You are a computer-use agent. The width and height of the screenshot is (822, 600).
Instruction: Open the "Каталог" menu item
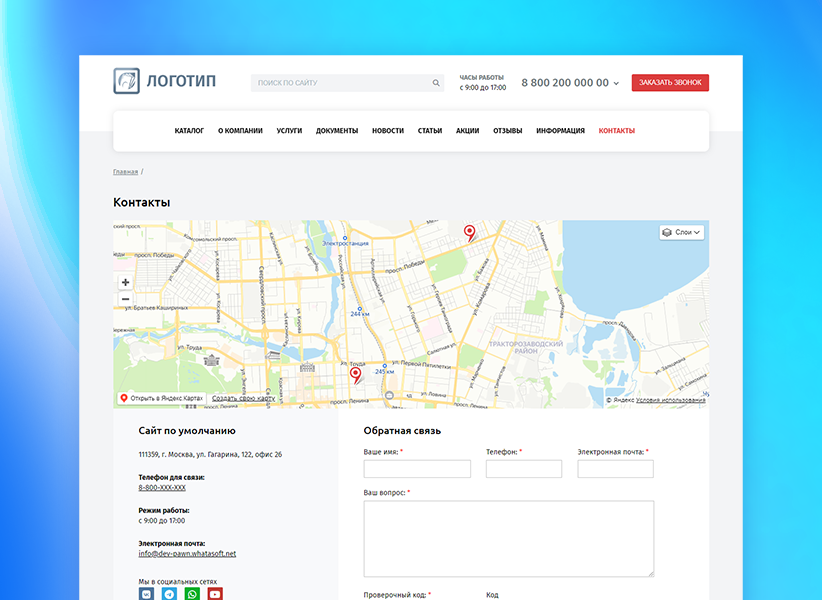[189, 131]
